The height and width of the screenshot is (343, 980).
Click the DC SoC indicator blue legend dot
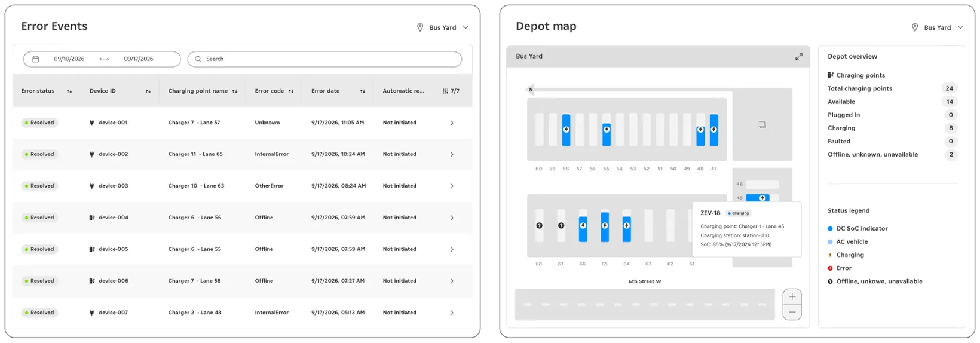pos(830,229)
